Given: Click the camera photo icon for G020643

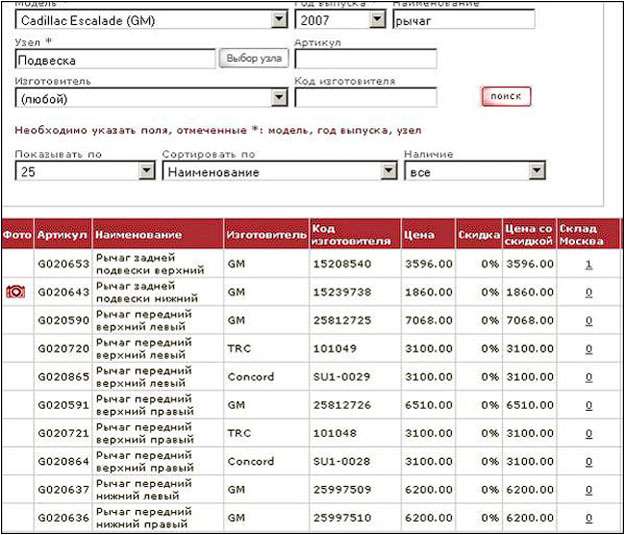Looking at the screenshot, I should 15,292.
